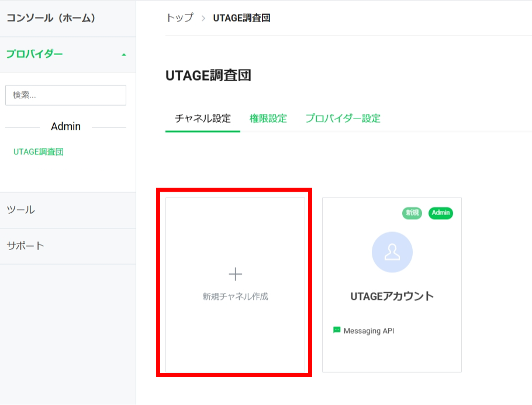The image size is (532, 405).
Task: Click the green Messaging API chat icon
Action: click(x=337, y=330)
